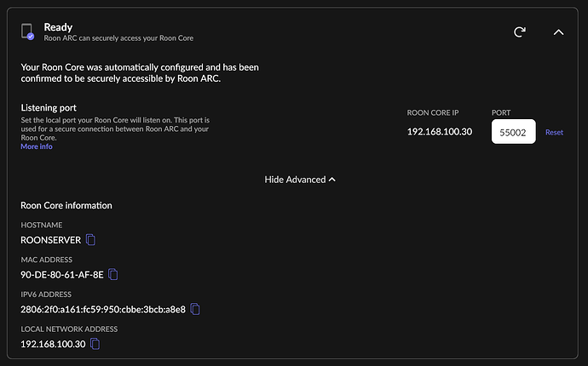Click the refresh status icon
Screen dimensions: 588x366
coord(519,31)
